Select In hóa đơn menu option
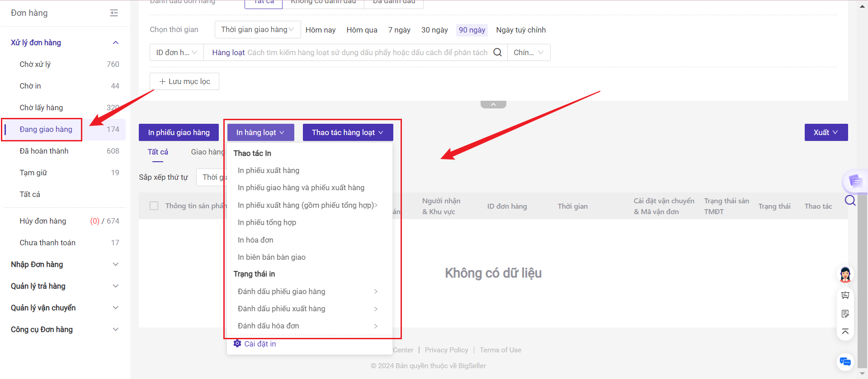This screenshot has width=868, height=379. (x=255, y=240)
